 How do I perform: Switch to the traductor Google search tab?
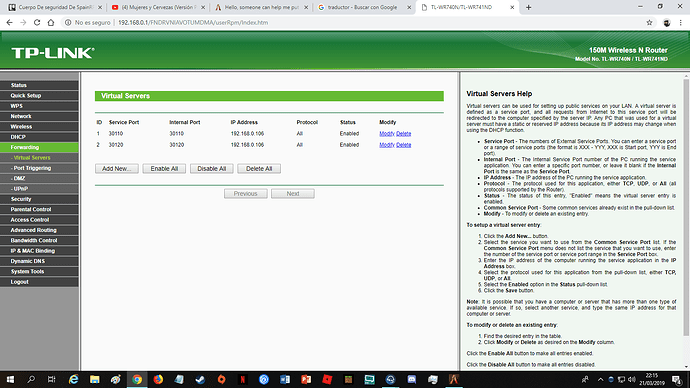(x=362, y=7)
